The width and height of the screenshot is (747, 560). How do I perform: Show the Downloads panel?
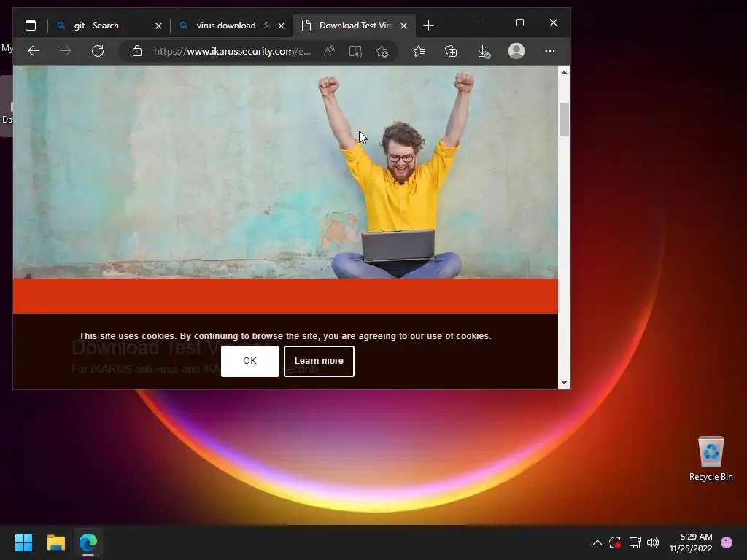[484, 51]
